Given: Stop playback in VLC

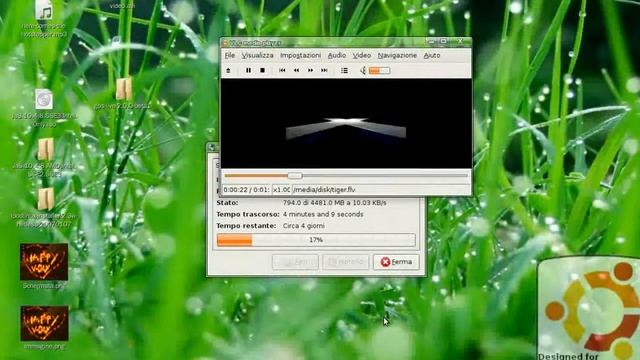Looking at the screenshot, I should coord(262,71).
